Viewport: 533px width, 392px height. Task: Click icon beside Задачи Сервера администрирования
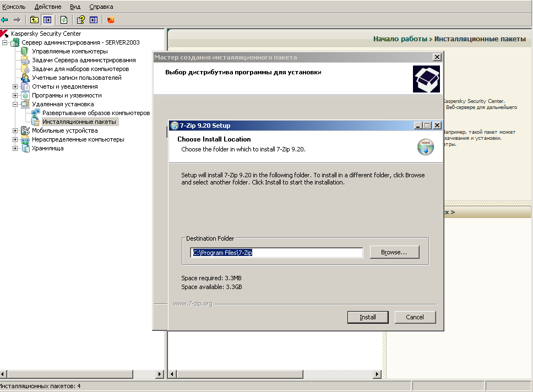click(25, 60)
